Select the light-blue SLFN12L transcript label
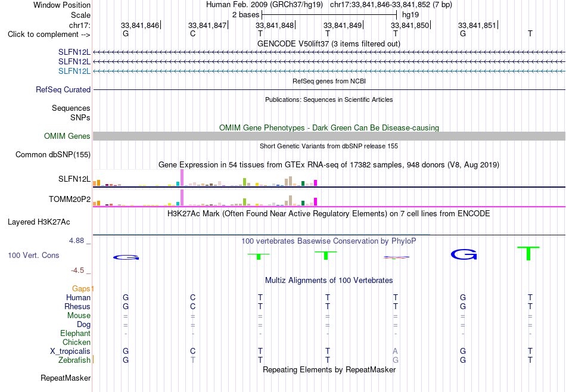 pyautogui.click(x=74, y=71)
